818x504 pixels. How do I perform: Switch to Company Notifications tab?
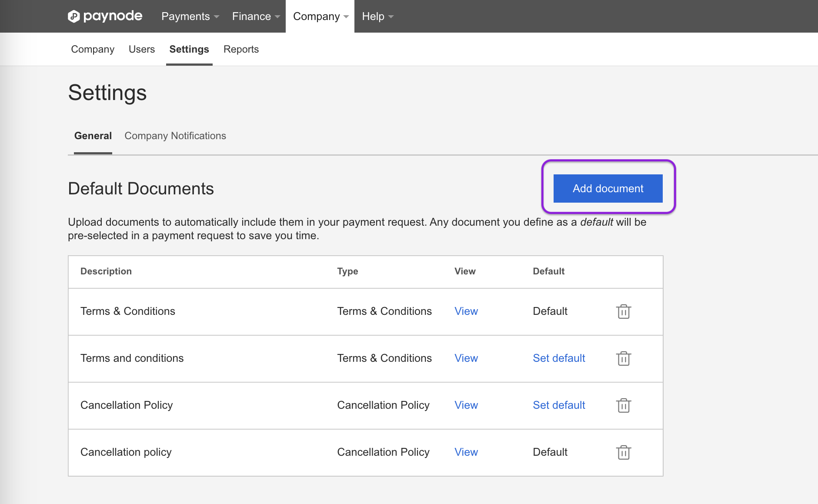175,136
